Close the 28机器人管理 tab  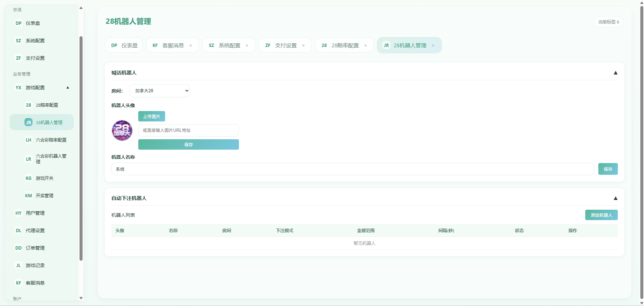[x=433, y=46]
